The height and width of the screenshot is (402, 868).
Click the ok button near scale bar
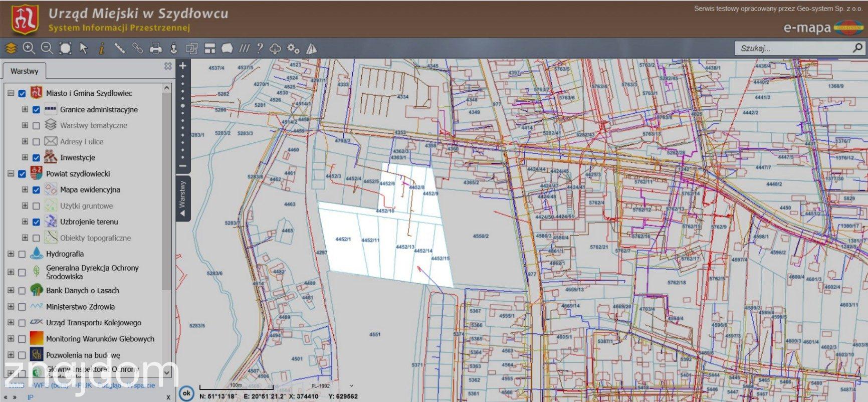(x=186, y=393)
